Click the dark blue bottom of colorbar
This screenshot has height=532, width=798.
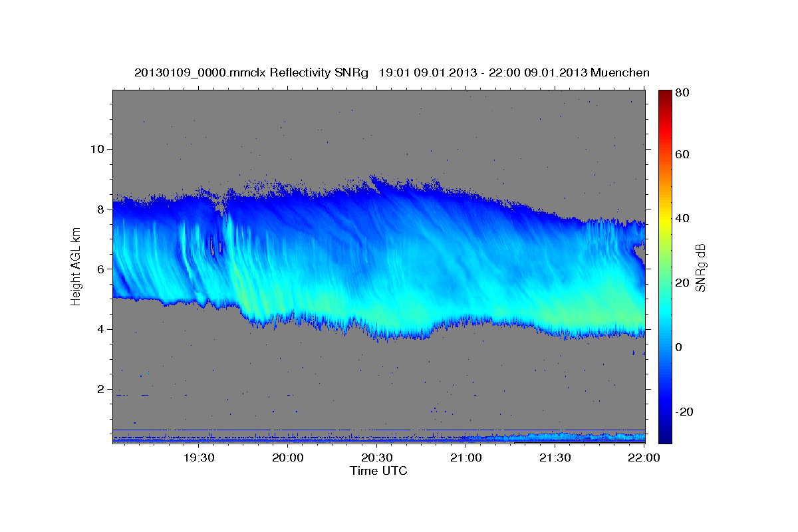pyautogui.click(x=665, y=436)
